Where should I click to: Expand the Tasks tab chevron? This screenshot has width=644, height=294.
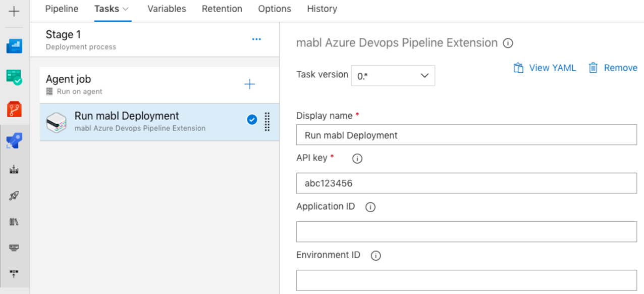point(126,9)
